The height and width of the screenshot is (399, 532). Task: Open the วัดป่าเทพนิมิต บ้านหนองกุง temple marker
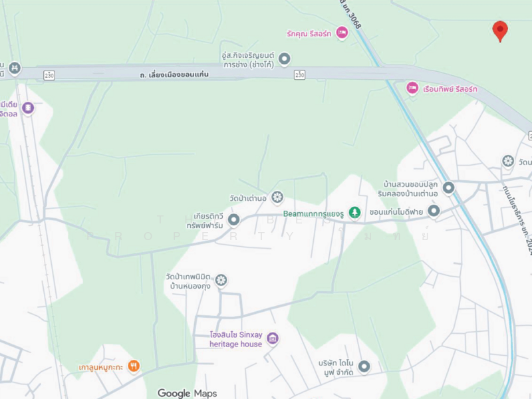point(221,280)
